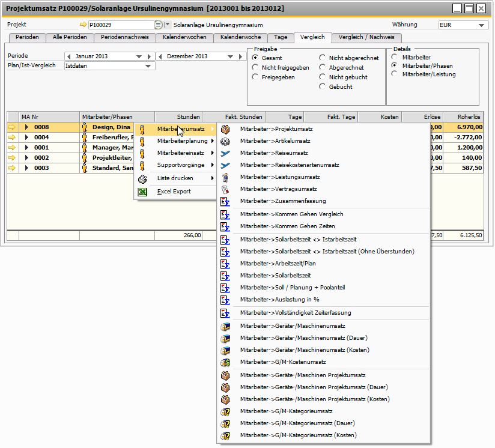495x448 pixels.
Task: Click the report icon for Mitarbeiter->Auslastung in %
Action: [x=225, y=300]
